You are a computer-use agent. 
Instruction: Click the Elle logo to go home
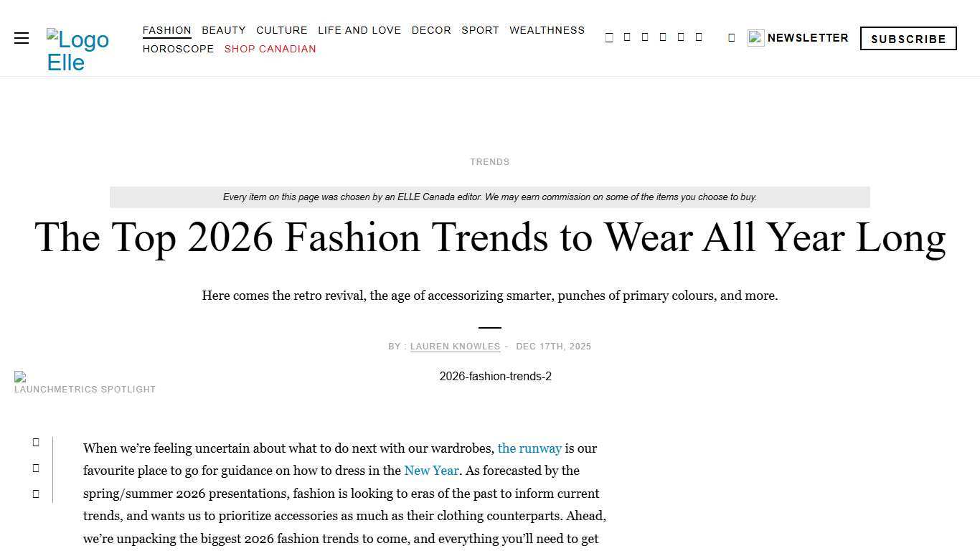tap(77, 50)
